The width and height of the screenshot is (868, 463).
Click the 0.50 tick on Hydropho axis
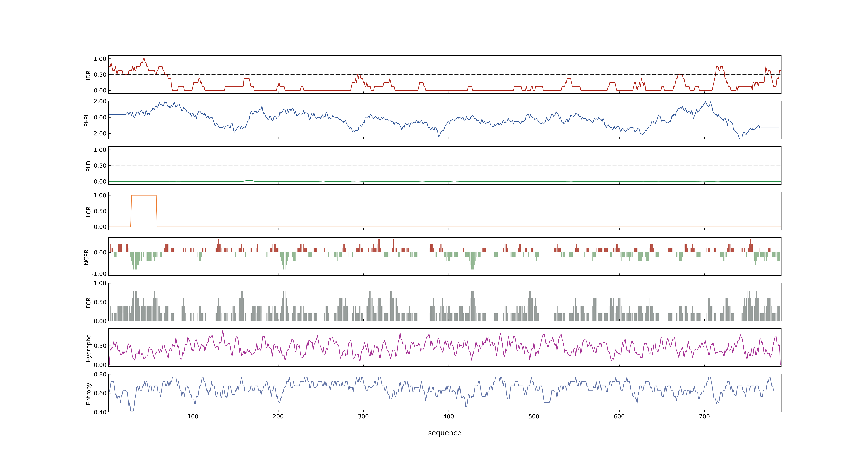point(100,346)
